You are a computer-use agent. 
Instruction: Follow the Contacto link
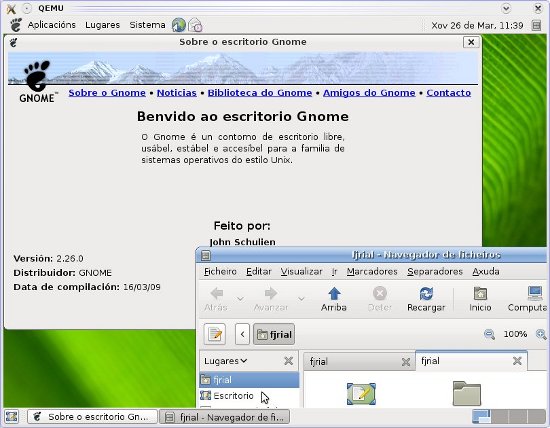pyautogui.click(x=449, y=93)
